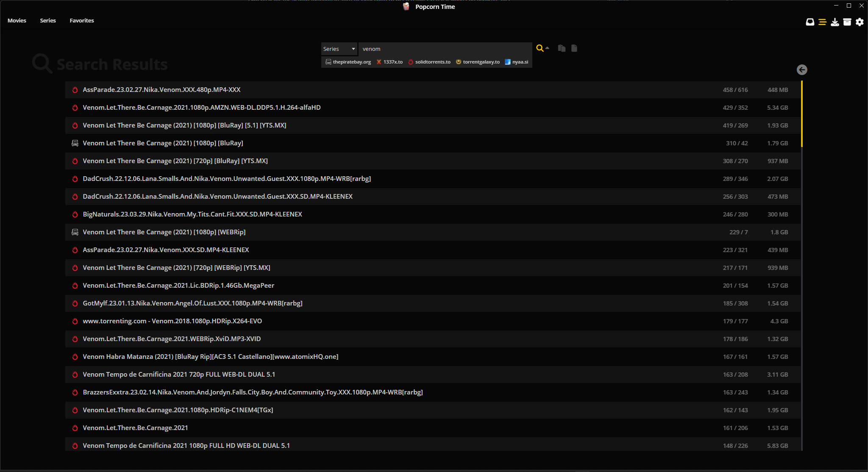Switch to the Movies tab
868x472 pixels.
tap(17, 20)
